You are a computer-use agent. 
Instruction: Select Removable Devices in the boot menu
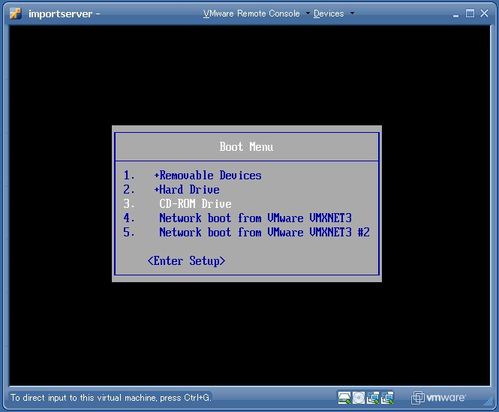pos(210,175)
